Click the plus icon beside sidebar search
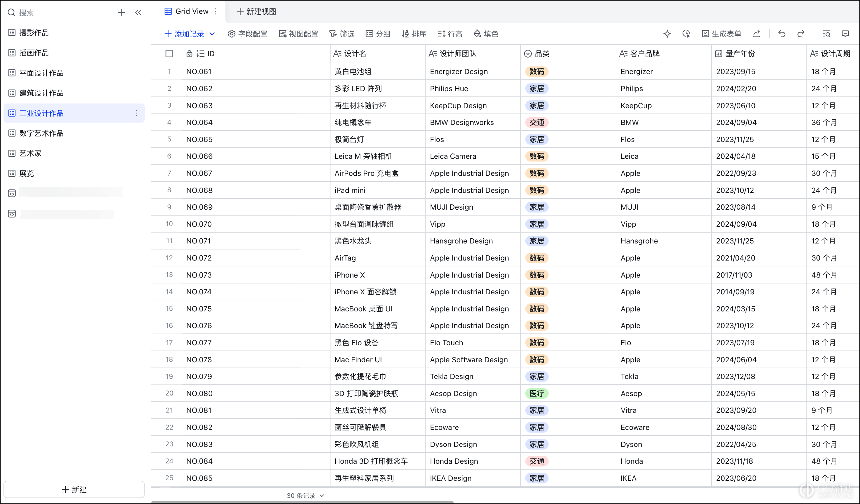Screen dimensions: 860x504 [121, 13]
